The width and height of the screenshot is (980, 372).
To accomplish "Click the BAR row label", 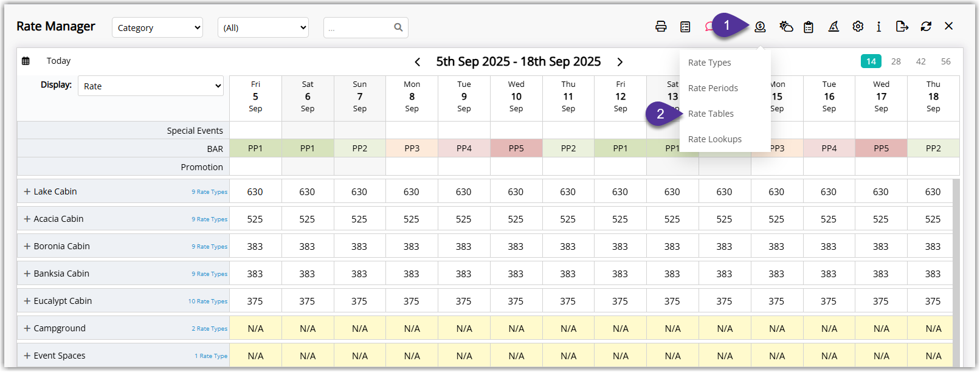I will (x=215, y=149).
